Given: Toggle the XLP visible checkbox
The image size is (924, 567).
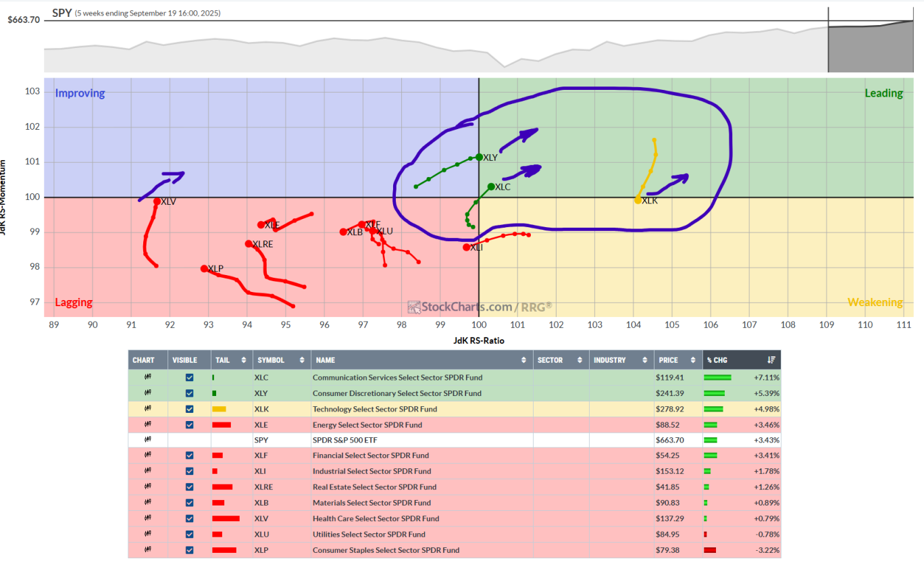Looking at the screenshot, I should pyautogui.click(x=189, y=549).
